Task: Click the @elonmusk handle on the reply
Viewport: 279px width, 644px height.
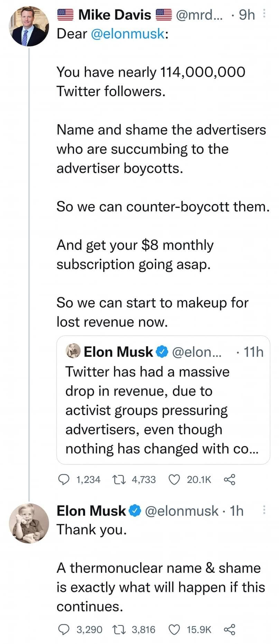Action: (x=182, y=511)
